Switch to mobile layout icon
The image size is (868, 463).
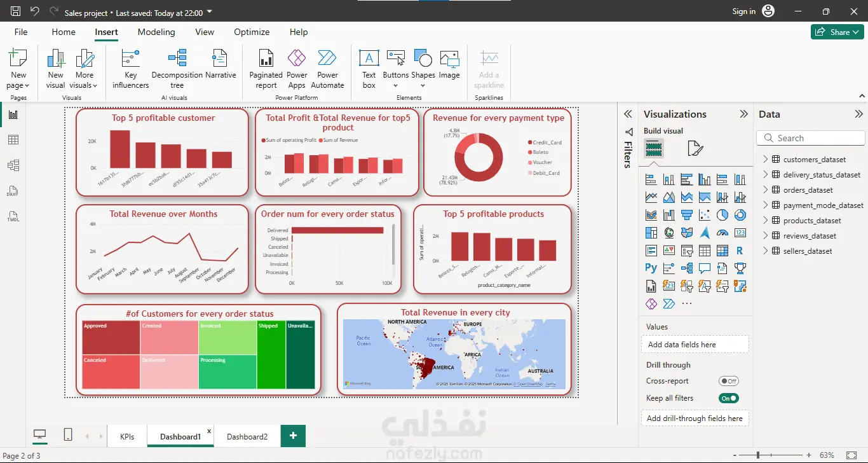(68, 435)
